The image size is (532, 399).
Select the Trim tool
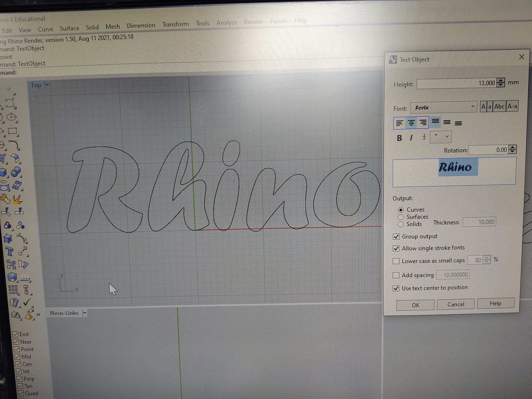click(6, 212)
